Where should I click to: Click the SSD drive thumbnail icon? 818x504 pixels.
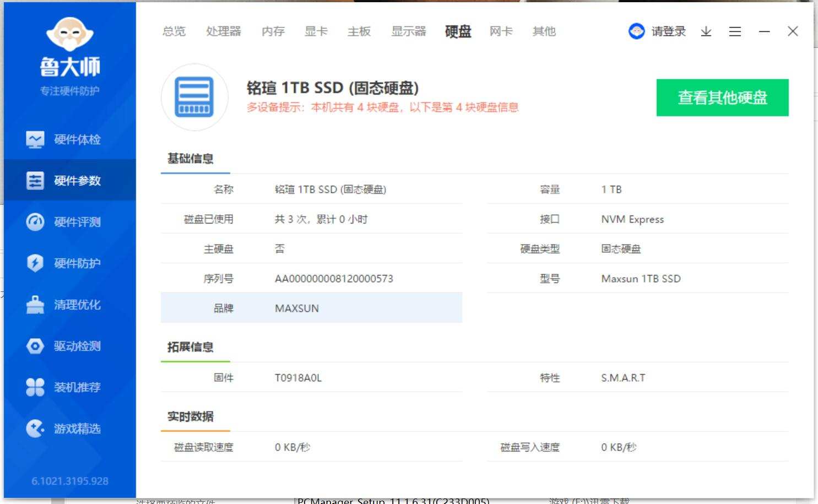pyautogui.click(x=195, y=97)
